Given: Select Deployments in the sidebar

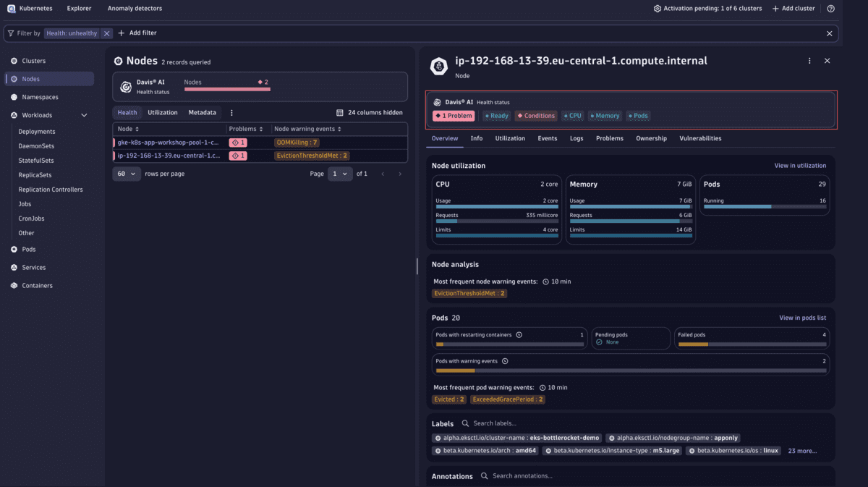Looking at the screenshot, I should (x=37, y=132).
